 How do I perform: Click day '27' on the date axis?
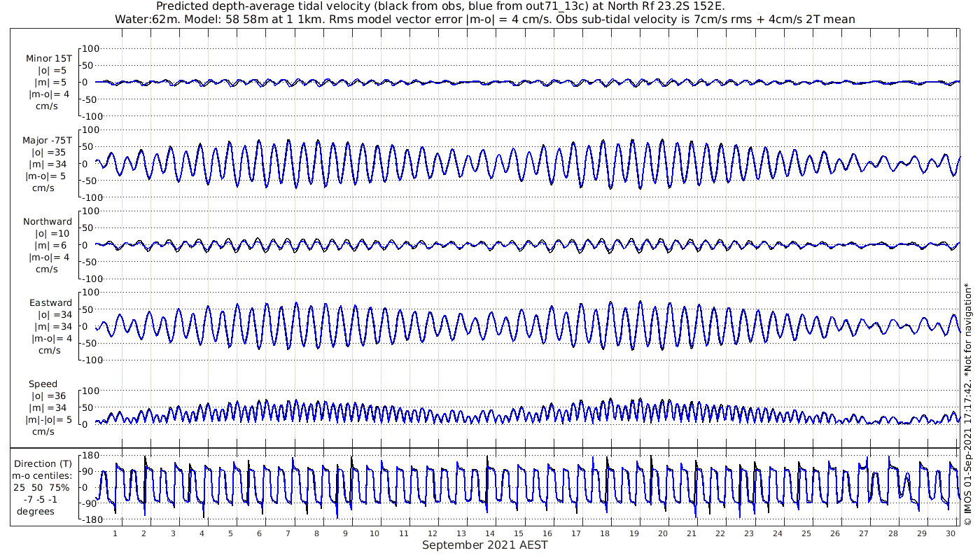864,533
